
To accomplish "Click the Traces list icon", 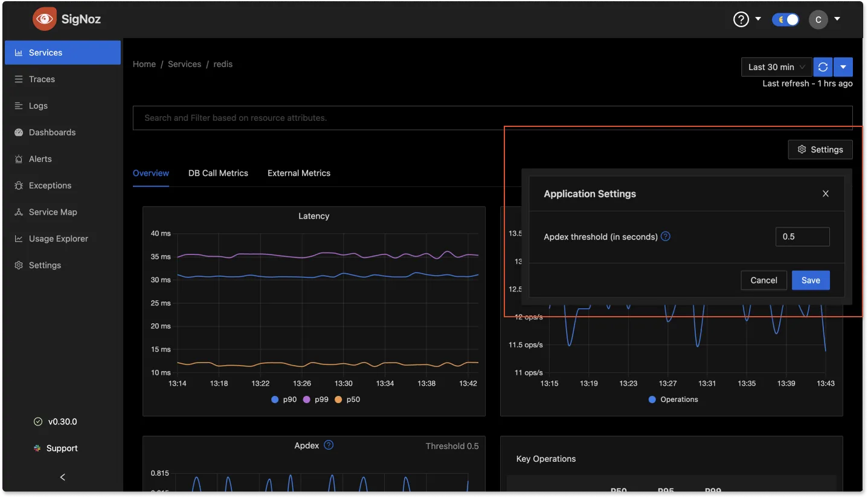I will (19, 79).
